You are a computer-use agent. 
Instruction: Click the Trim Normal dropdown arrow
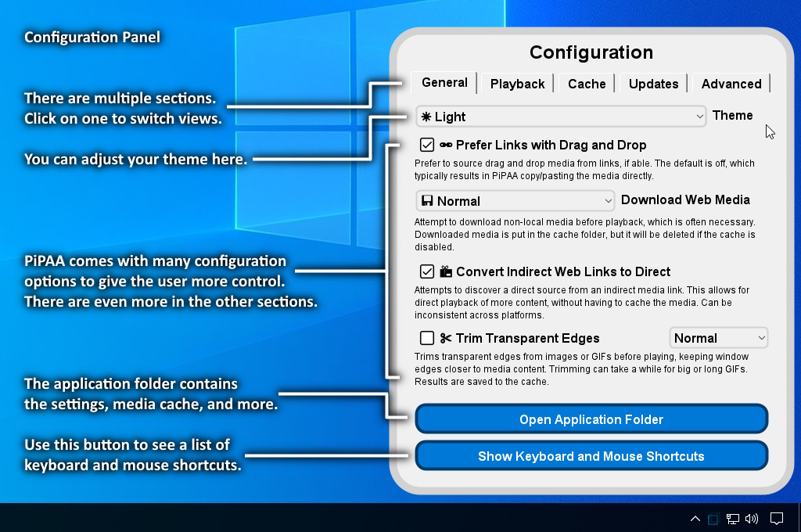pos(761,338)
